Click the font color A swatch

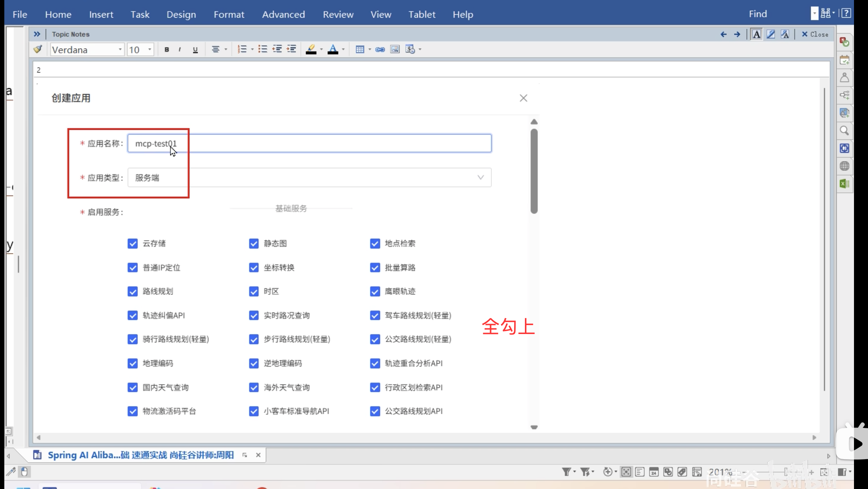pyautogui.click(x=333, y=49)
